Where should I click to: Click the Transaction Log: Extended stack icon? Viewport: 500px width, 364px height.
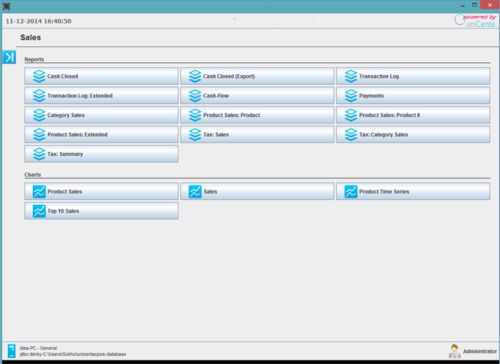click(39, 96)
